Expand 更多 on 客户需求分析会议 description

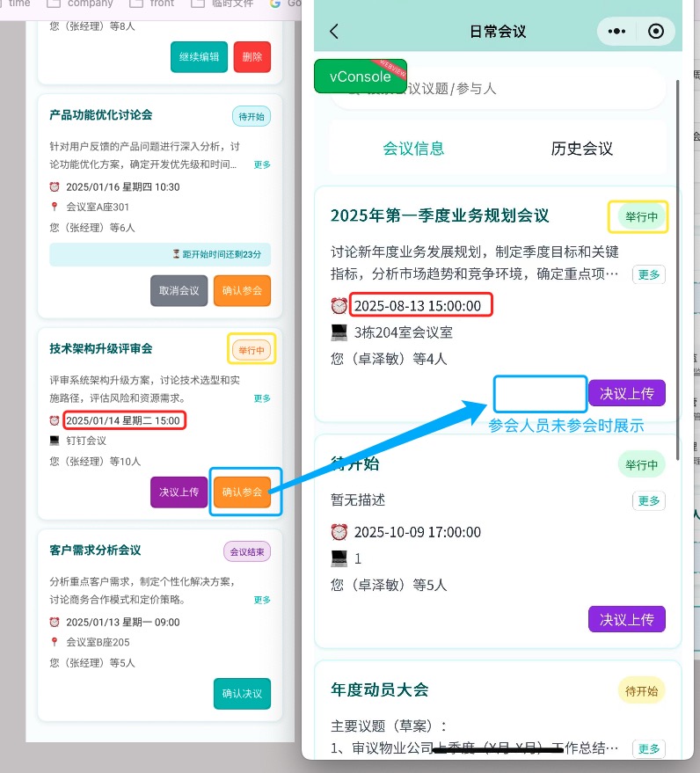[262, 600]
